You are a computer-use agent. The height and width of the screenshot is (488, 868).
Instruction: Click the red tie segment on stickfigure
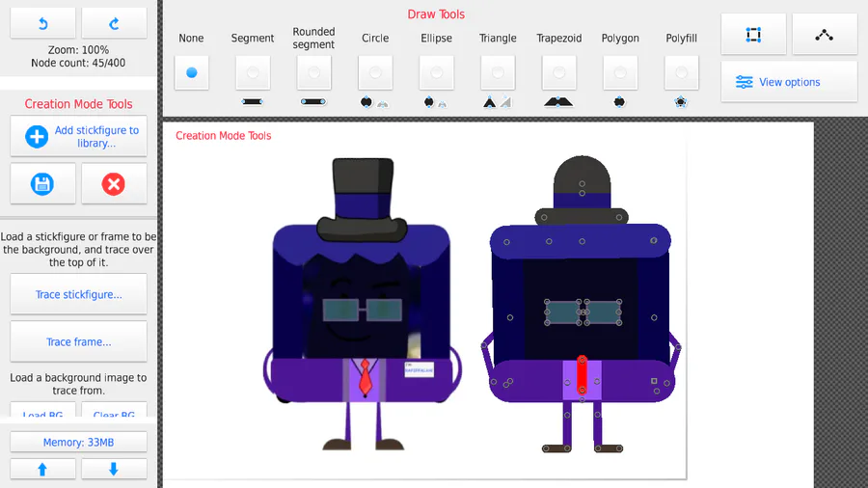pos(582,375)
